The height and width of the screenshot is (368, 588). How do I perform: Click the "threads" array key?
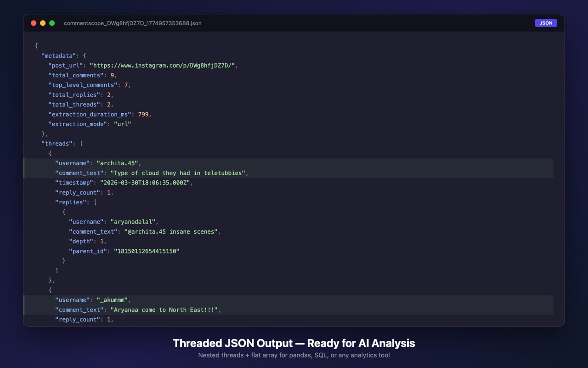point(57,144)
